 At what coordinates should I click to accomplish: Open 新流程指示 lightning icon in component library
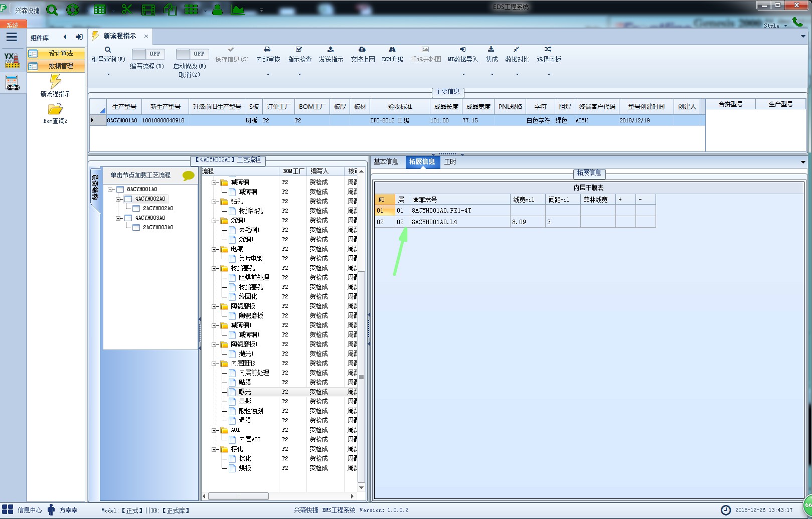[x=55, y=81]
